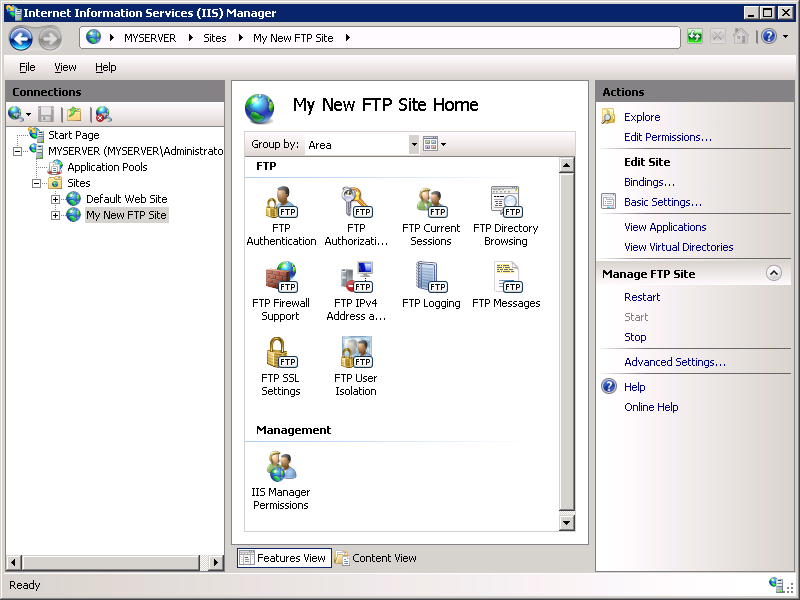Open FTP Authentication settings
The image size is (800, 600).
tap(281, 210)
